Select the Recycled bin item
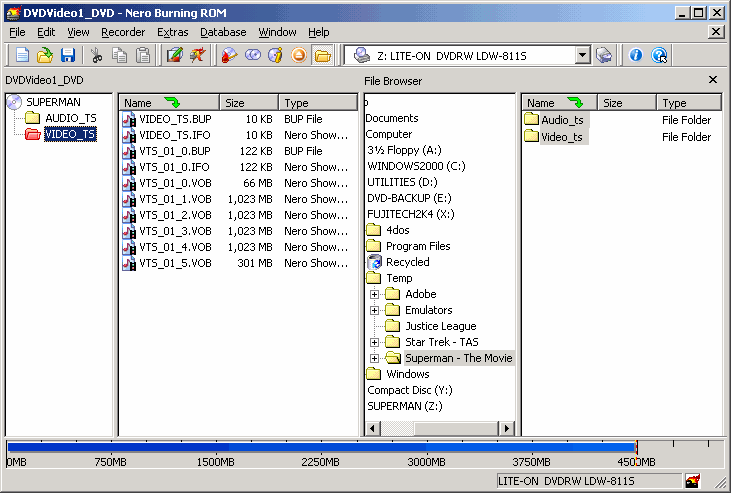 407,262
